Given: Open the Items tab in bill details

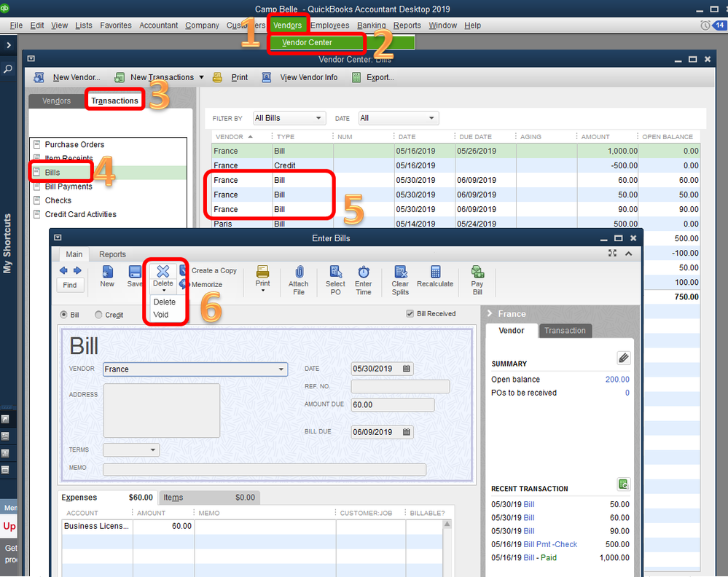Looking at the screenshot, I should (x=209, y=498).
